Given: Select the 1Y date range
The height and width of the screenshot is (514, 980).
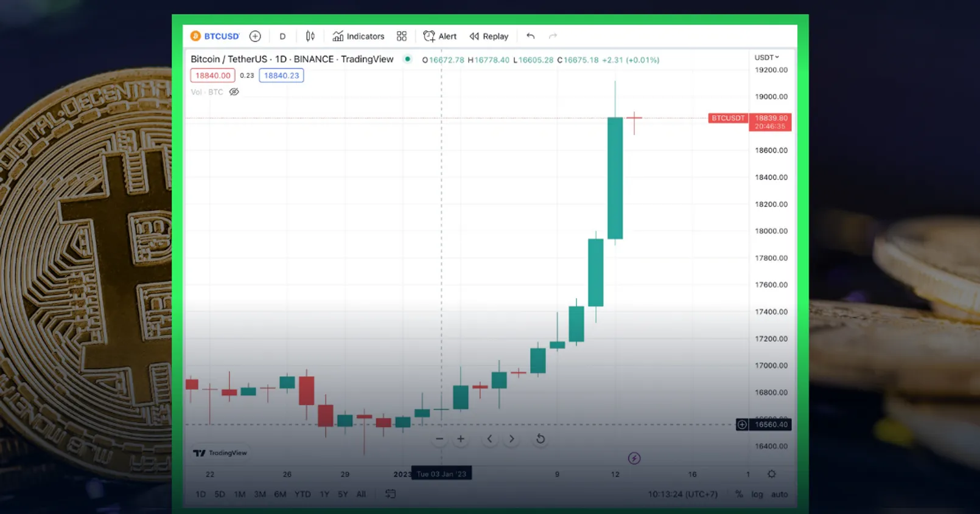Looking at the screenshot, I should (324, 494).
